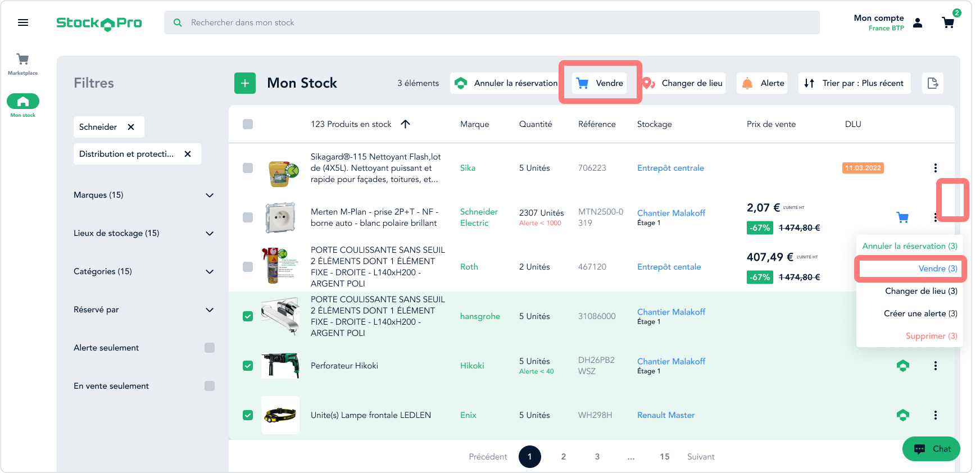Check the Sikagard product checkbox
980x473 pixels.
248,168
